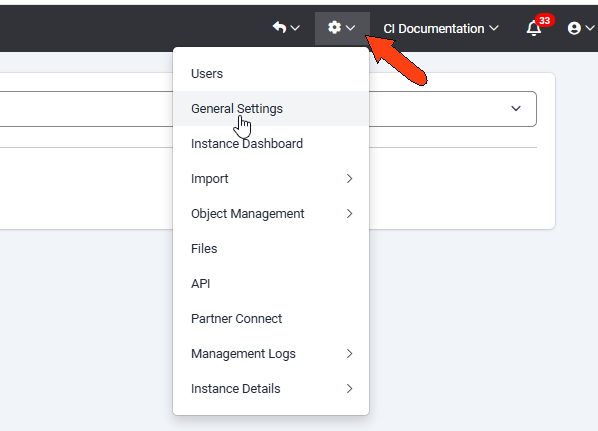Image resolution: width=598 pixels, height=431 pixels.
Task: Open the CI Documentation instance dropdown
Action: 441,29
